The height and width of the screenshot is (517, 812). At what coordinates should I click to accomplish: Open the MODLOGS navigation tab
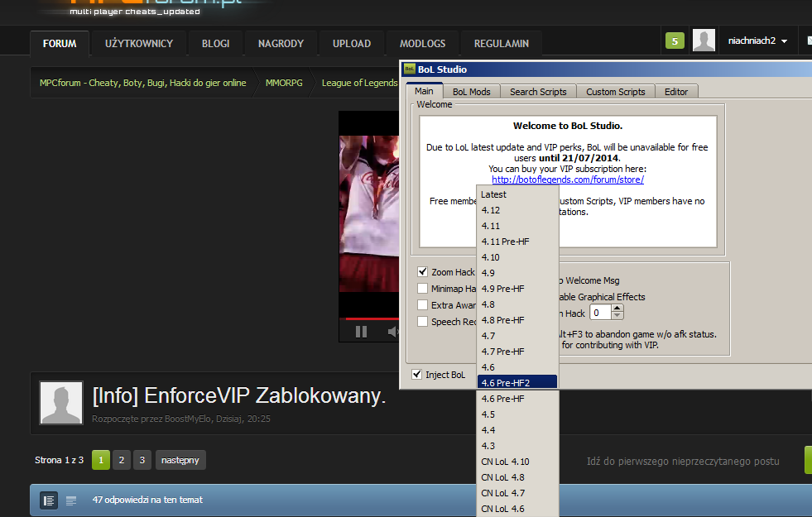click(423, 44)
